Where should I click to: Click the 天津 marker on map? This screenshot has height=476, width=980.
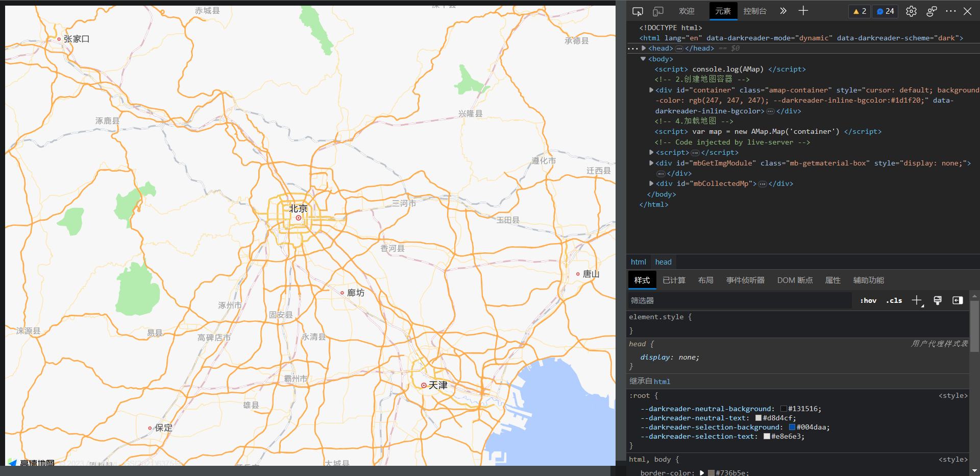click(x=424, y=385)
